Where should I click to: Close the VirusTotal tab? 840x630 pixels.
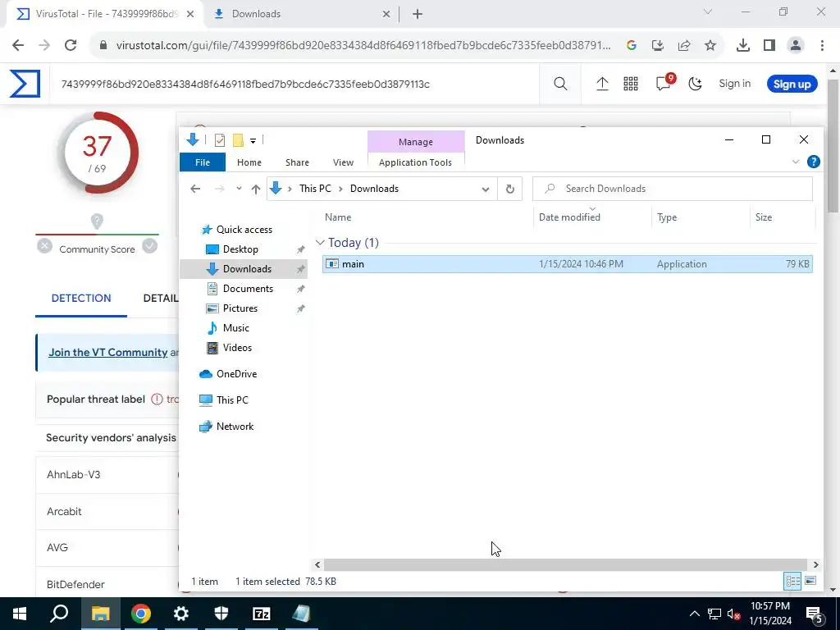190,15
